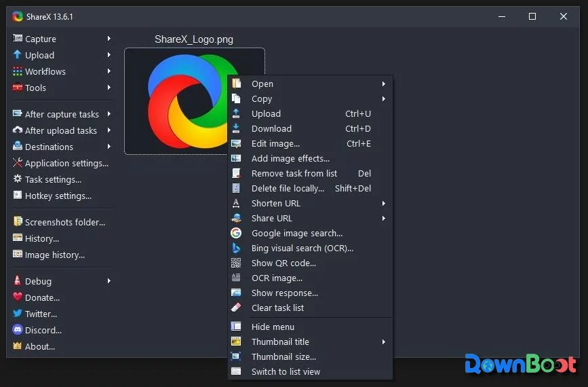Click the Donate heart icon
The image size is (588, 387).
pos(17,297)
